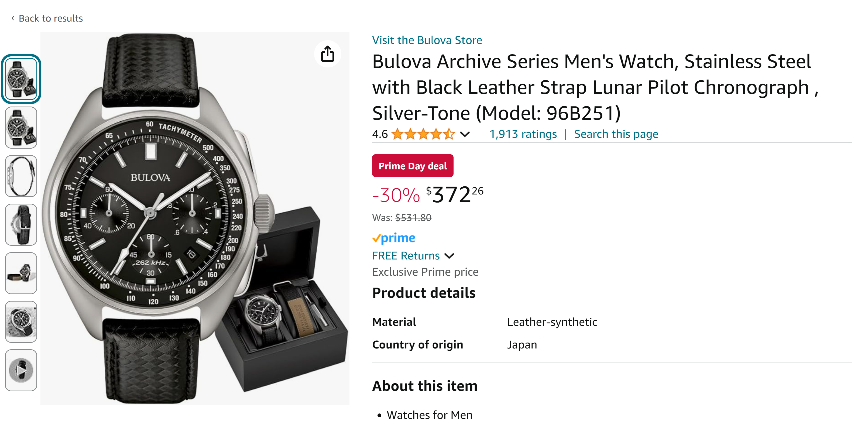This screenshot has height=424, width=868.
Task: Expand the ratings breakdown chevron
Action: pos(465,135)
